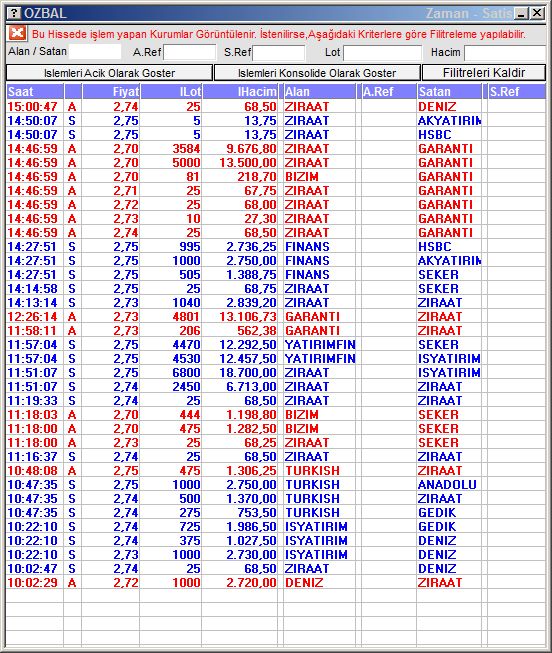Click into the Hacim filter field
Image resolution: width=552 pixels, height=653 pixels.
(505, 53)
